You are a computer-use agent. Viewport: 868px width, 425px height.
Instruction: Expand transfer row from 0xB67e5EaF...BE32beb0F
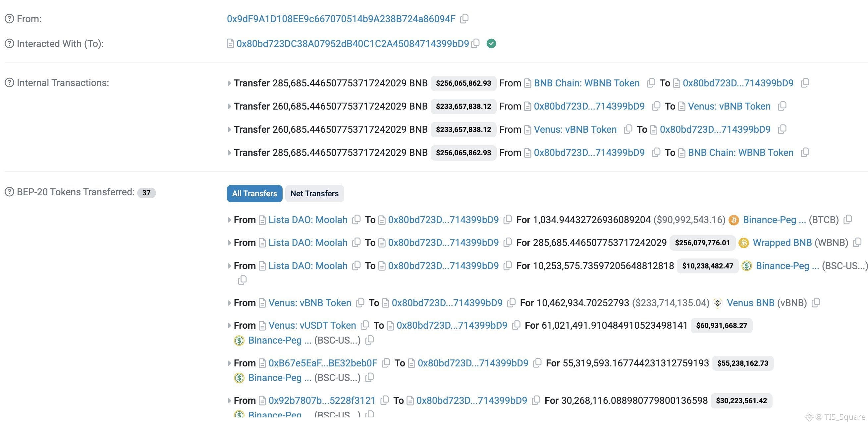coord(229,363)
